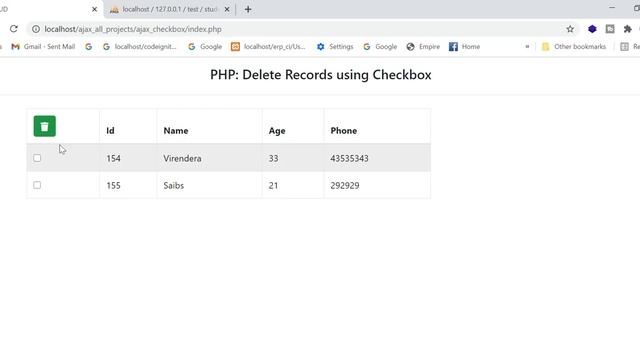This screenshot has height=360, width=640.
Task: Click the site info icon in address bar
Action: point(36,29)
